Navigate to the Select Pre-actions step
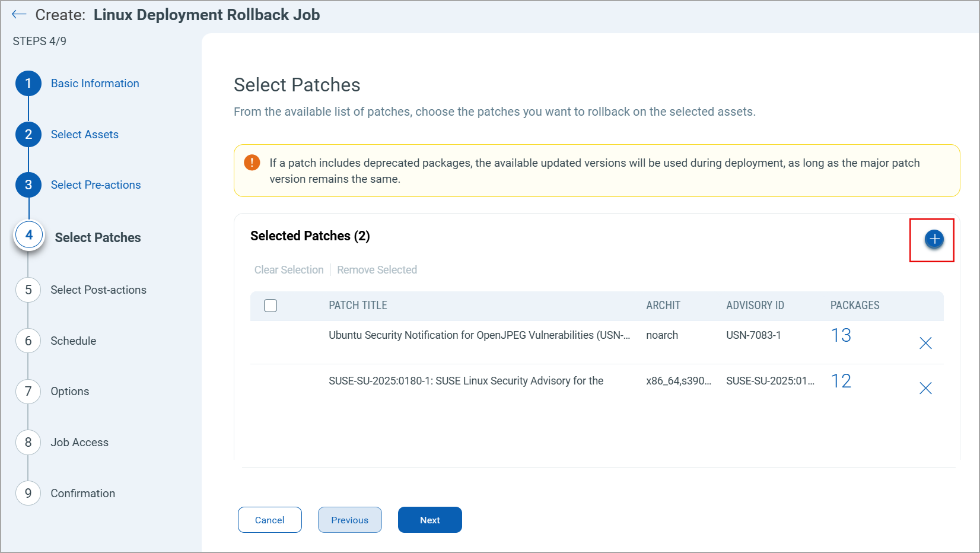Viewport: 980px width, 553px height. coord(28,185)
